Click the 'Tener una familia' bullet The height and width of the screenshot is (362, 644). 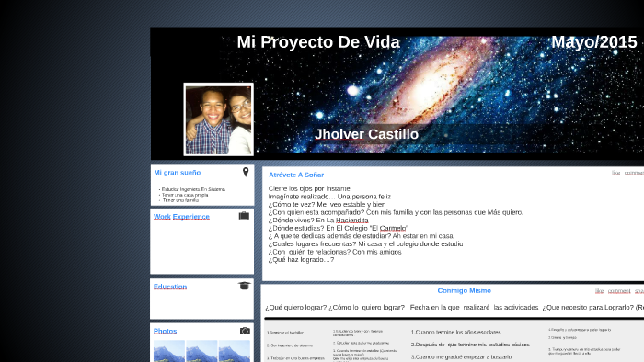(x=179, y=200)
